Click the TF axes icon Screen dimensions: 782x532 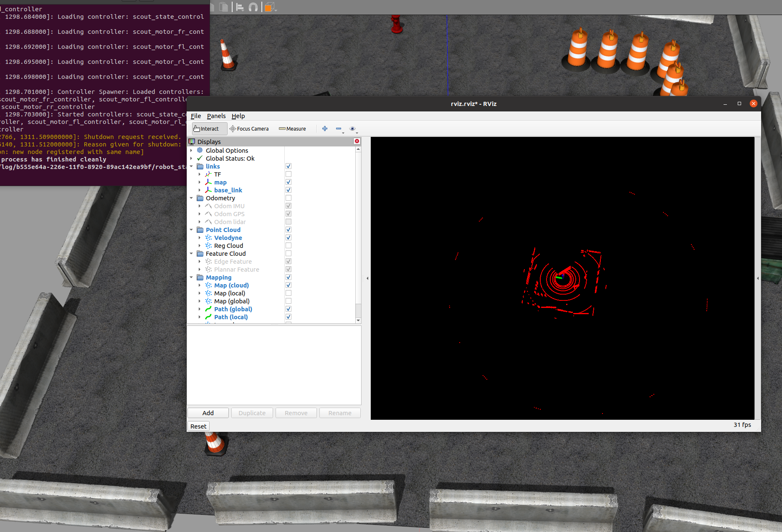(208, 174)
